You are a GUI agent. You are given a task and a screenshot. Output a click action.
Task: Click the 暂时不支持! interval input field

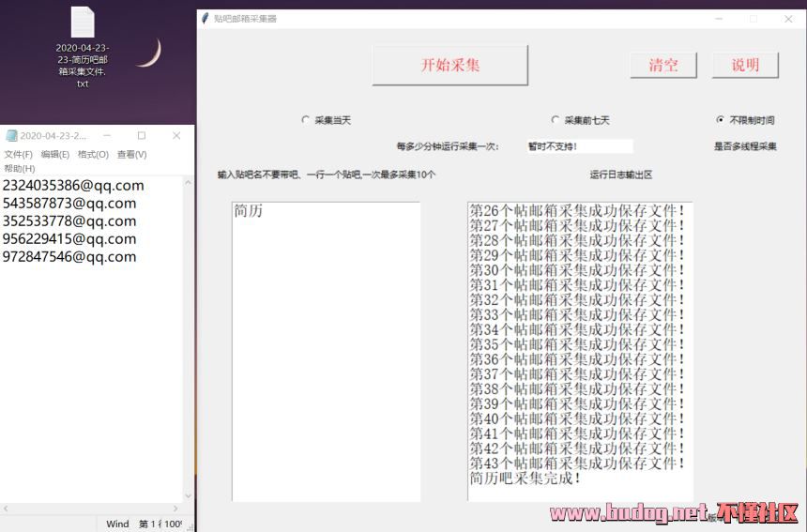pyautogui.click(x=578, y=146)
